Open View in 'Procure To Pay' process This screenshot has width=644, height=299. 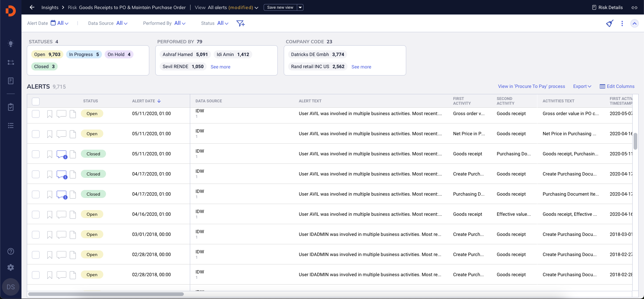[531, 86]
